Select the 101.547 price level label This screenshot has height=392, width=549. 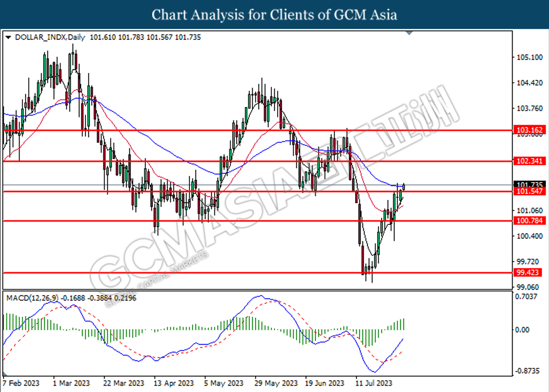click(530, 191)
